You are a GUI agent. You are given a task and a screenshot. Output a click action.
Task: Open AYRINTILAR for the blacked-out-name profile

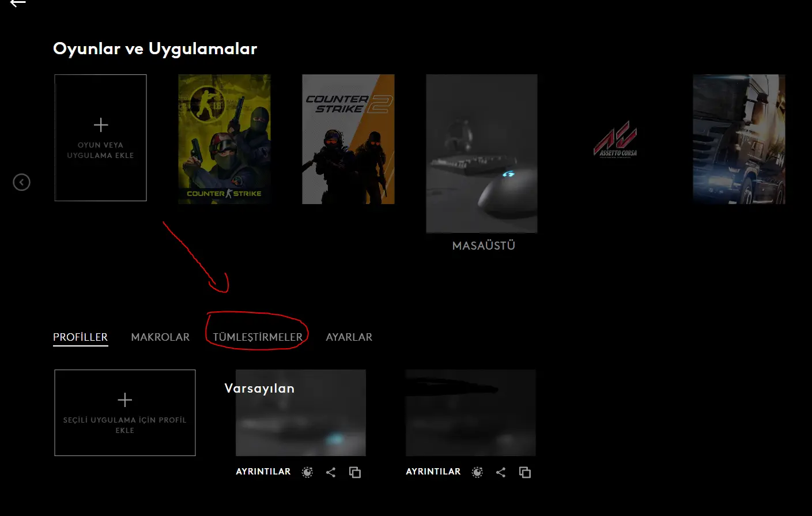coord(433,472)
